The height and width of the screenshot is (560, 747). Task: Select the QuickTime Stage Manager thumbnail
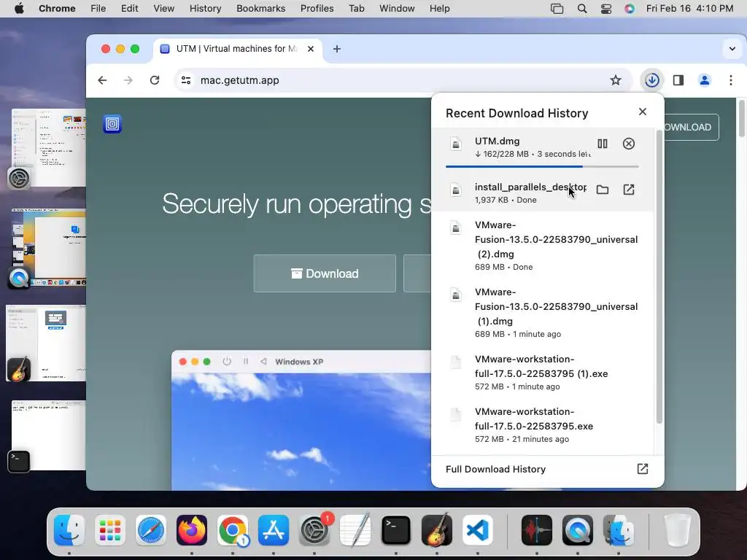49,247
